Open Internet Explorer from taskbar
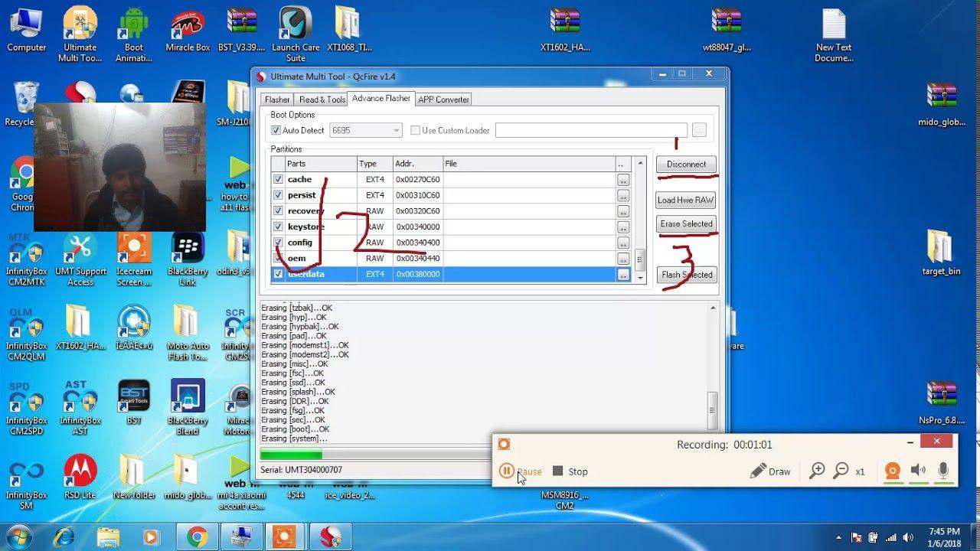The height and width of the screenshot is (551, 980). (x=65, y=537)
